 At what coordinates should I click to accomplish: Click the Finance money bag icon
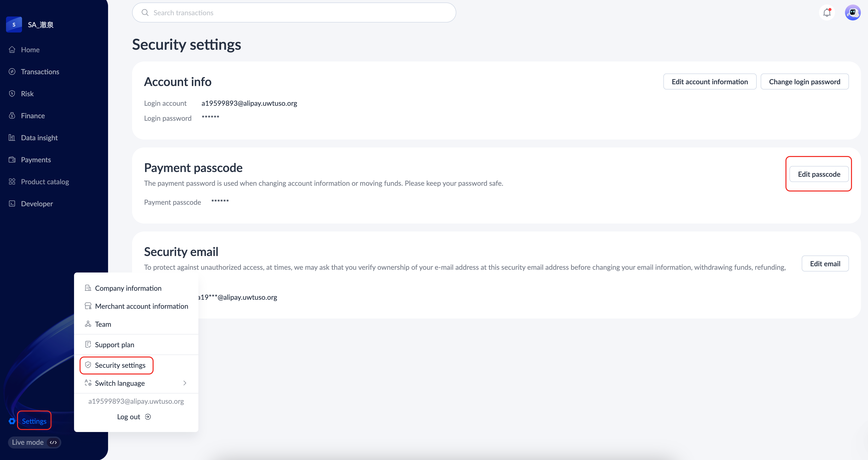click(x=12, y=115)
